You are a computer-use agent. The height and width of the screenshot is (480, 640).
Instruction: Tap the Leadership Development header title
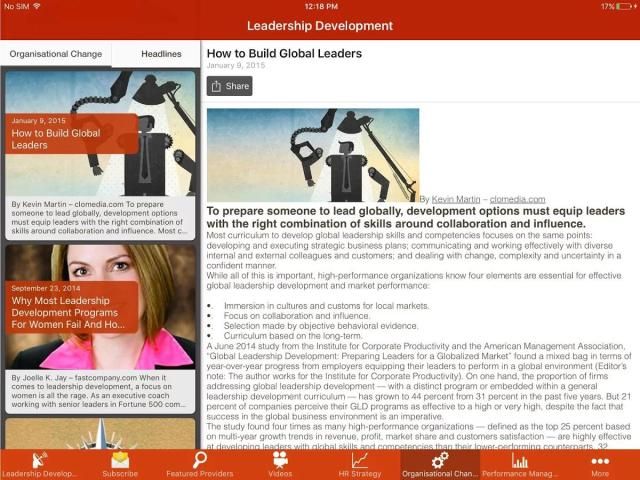tap(320, 26)
